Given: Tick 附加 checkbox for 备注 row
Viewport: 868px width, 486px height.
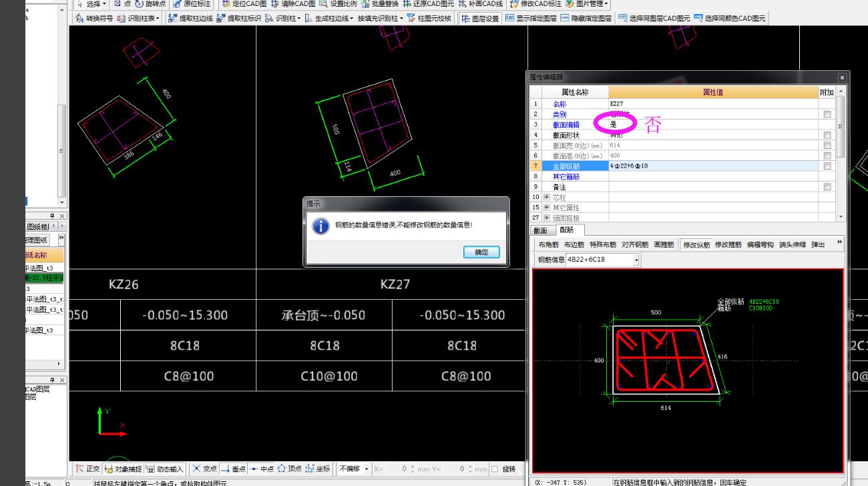Looking at the screenshot, I should pos(827,187).
